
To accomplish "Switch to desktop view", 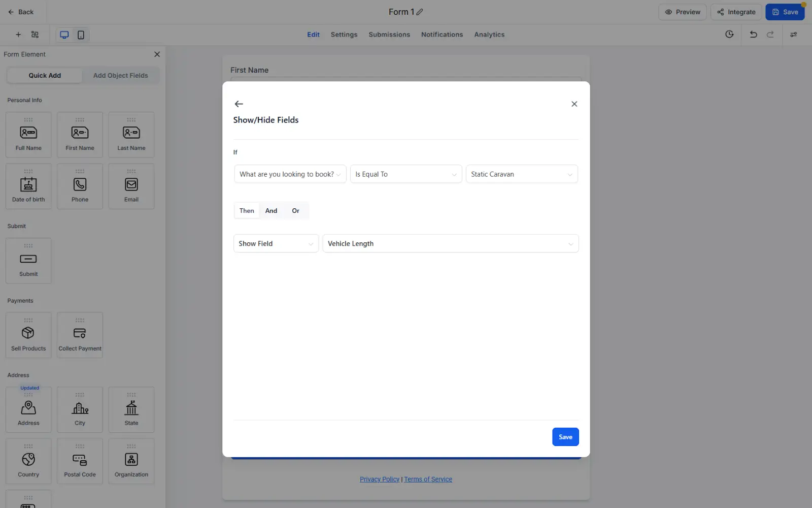I will tap(64, 35).
